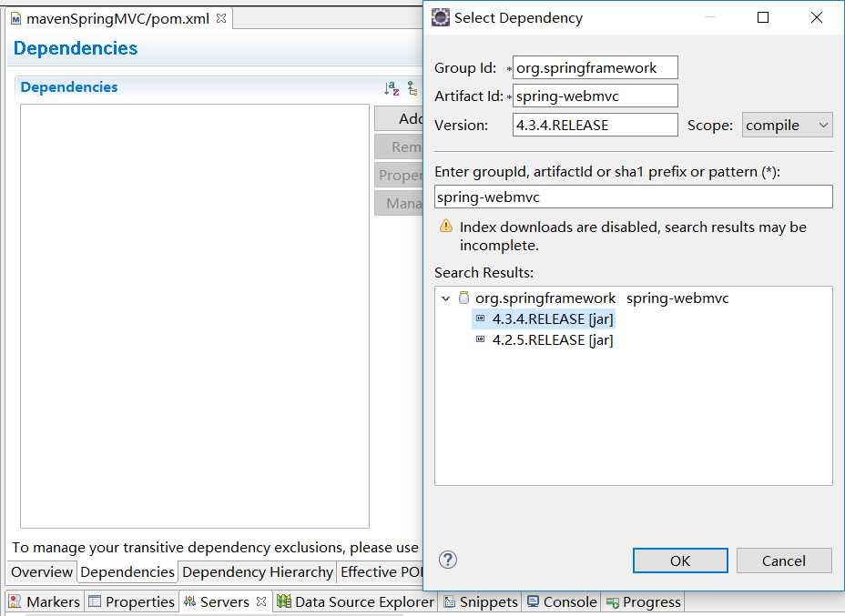Viewport: 845px width, 616px height.
Task: Open the Data Source Explorer view
Action: coord(356,601)
